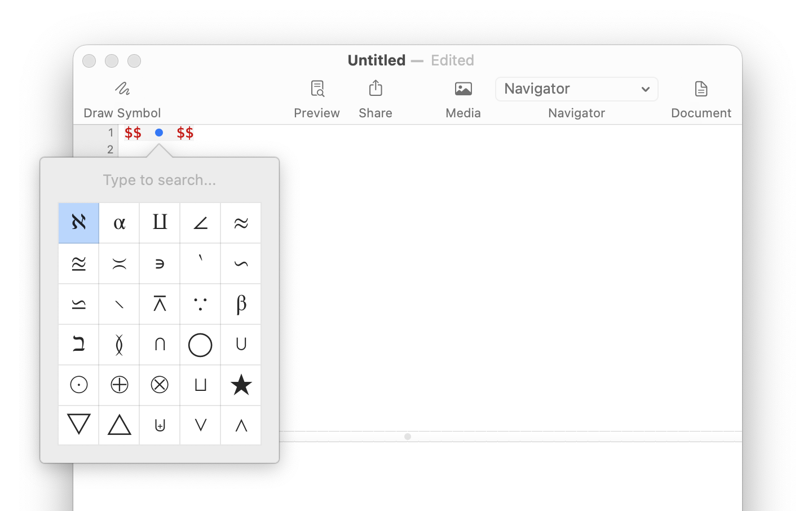Choose the black star symbol
Image resolution: width=812 pixels, height=511 pixels.
tap(241, 385)
